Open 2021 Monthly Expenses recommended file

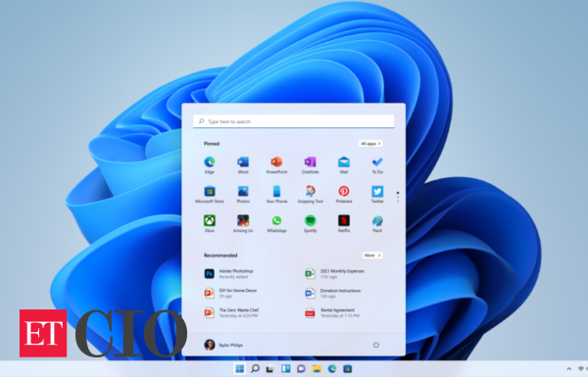tap(335, 273)
